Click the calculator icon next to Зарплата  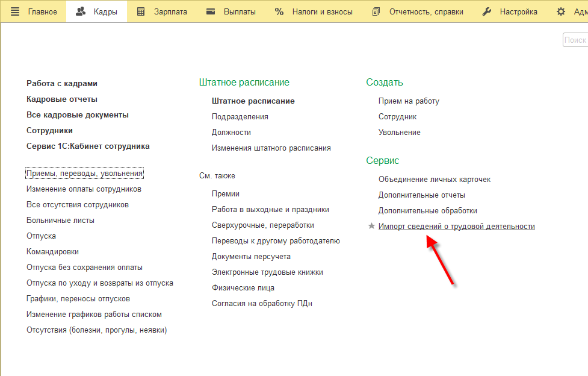pos(141,11)
